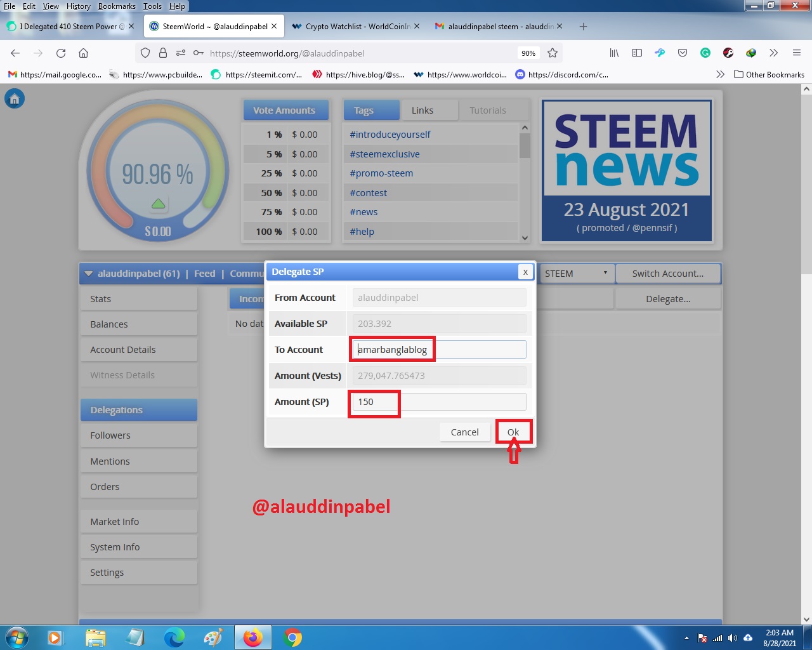Image resolution: width=812 pixels, height=650 pixels.
Task: Switch to the Links tab
Action: (x=429, y=110)
